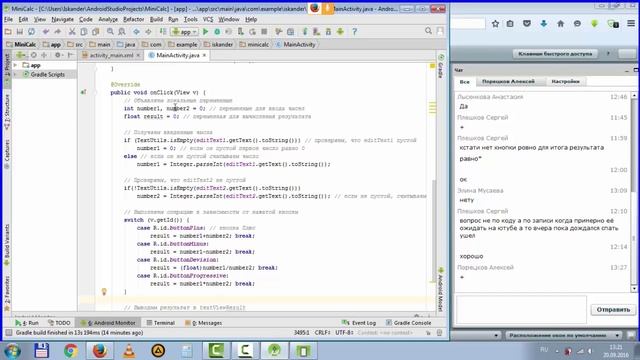
Task: Toggle the Project tool window side tab
Action: pos(7,69)
